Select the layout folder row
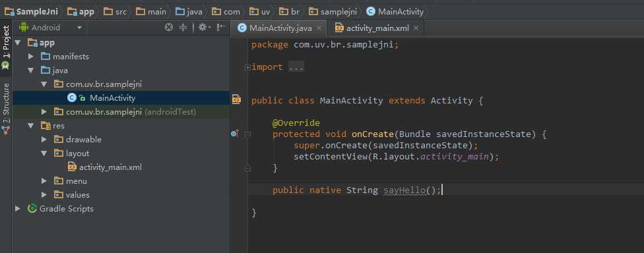Screen dimensions: 644x253 click(121, 154)
